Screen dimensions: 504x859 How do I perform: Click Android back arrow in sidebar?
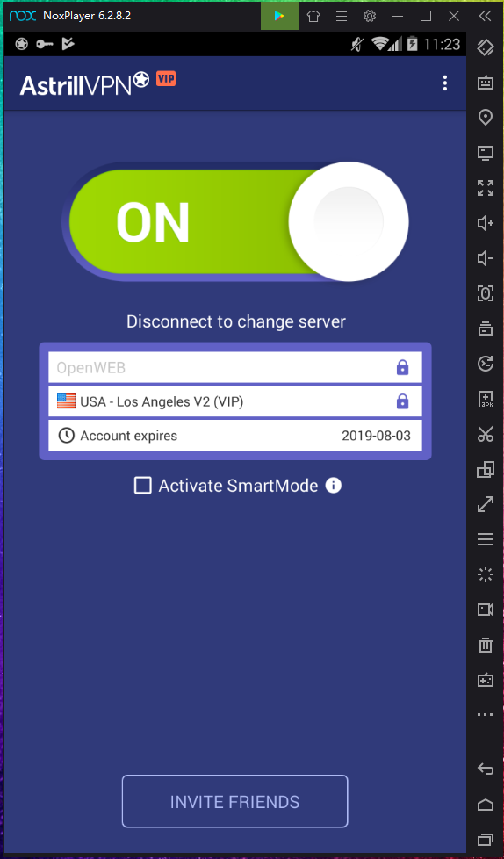(486, 769)
